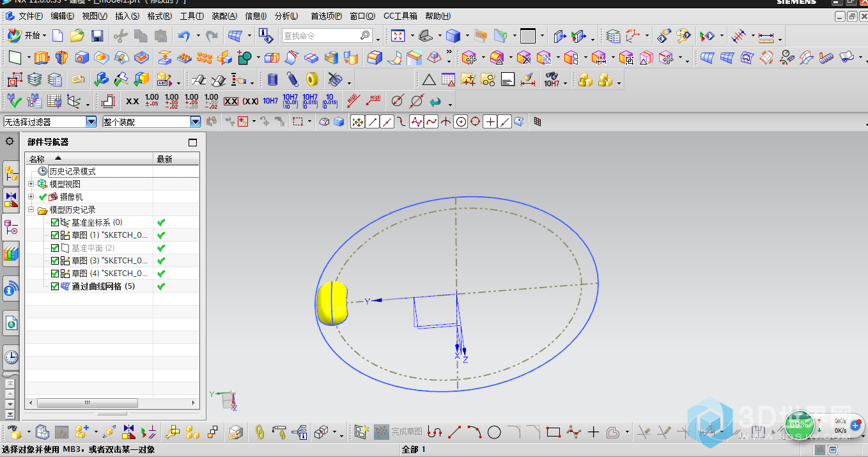Click the 最新 column header
Screen dimensions: 868x457
176,159
